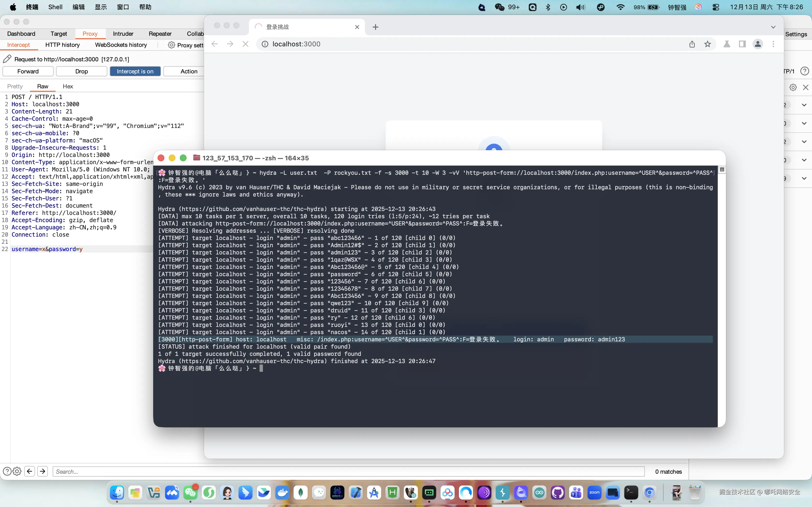Screen dimensions: 812x507
Task: Click the browser share icon
Action: tap(692, 44)
